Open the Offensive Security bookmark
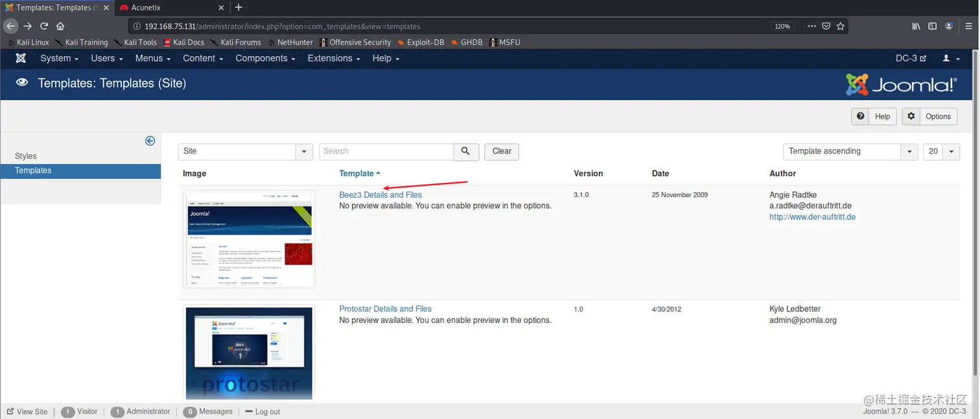Screen dimensions: 980x419 pos(355,42)
